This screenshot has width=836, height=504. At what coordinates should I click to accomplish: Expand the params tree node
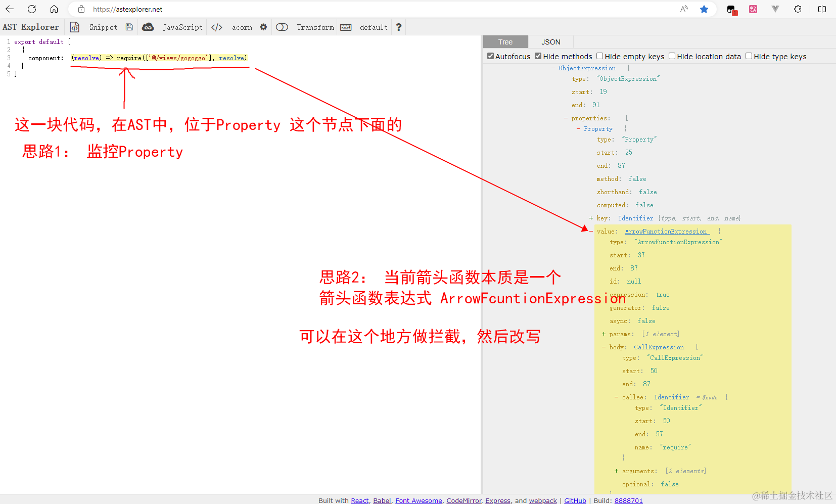pyautogui.click(x=603, y=334)
